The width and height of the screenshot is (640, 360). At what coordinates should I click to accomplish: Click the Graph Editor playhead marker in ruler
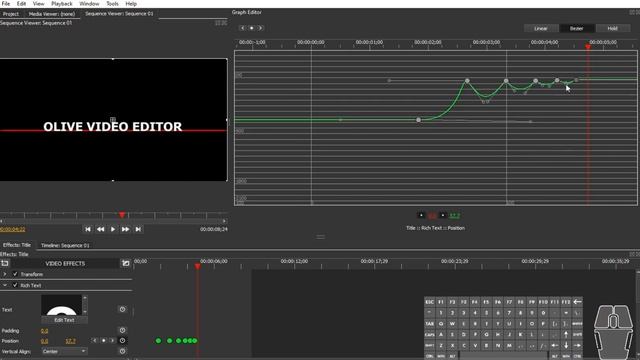point(588,47)
